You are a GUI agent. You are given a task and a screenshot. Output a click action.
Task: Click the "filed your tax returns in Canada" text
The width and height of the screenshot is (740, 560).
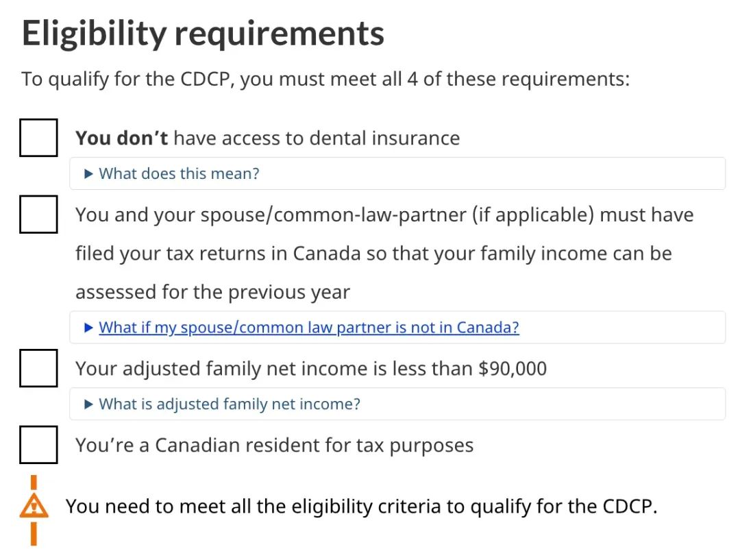pos(218,254)
